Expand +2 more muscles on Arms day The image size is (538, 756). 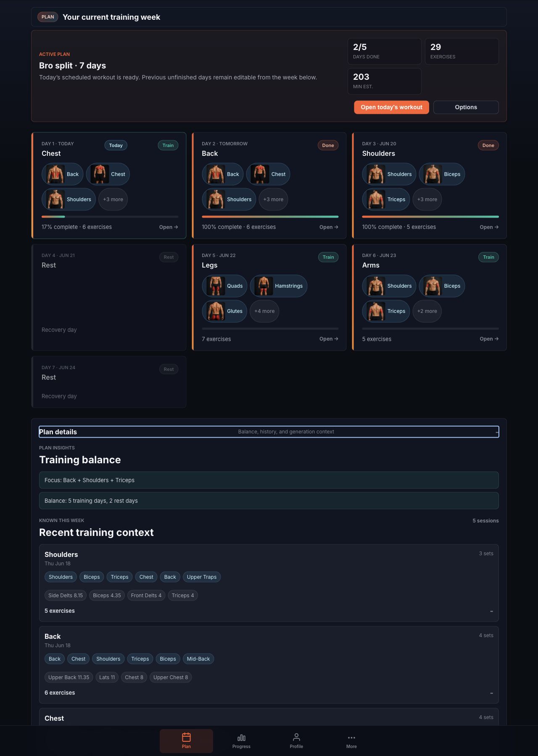[427, 311]
